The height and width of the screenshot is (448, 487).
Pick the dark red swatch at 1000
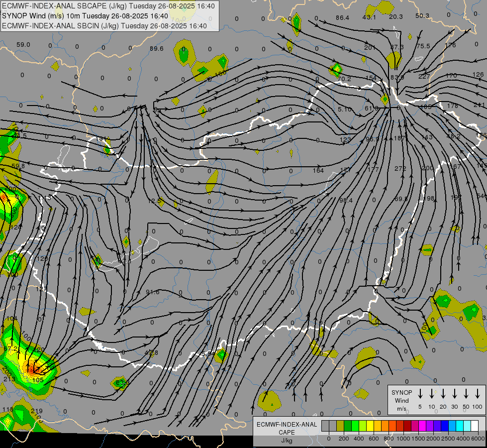pyautogui.click(x=407, y=426)
